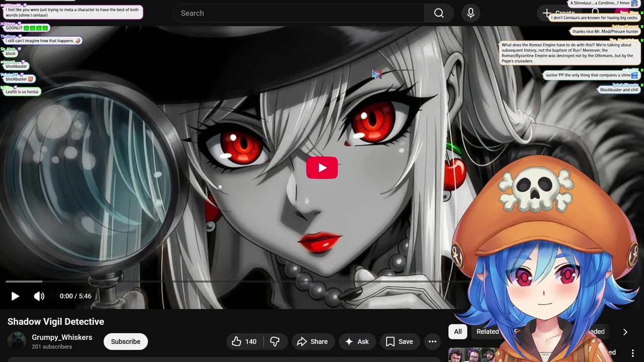Dislike the video with thumbs down
Viewport: 644px width, 362px height.
275,342
